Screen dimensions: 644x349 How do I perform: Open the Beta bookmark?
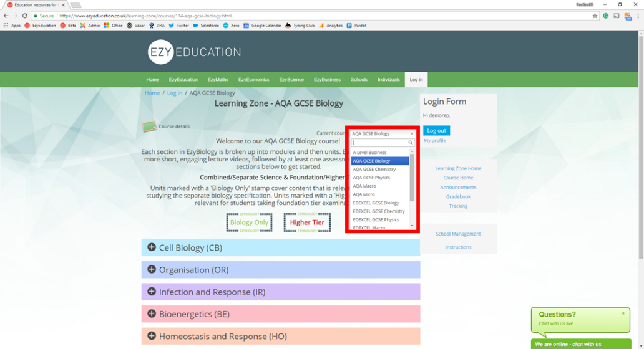(68, 26)
